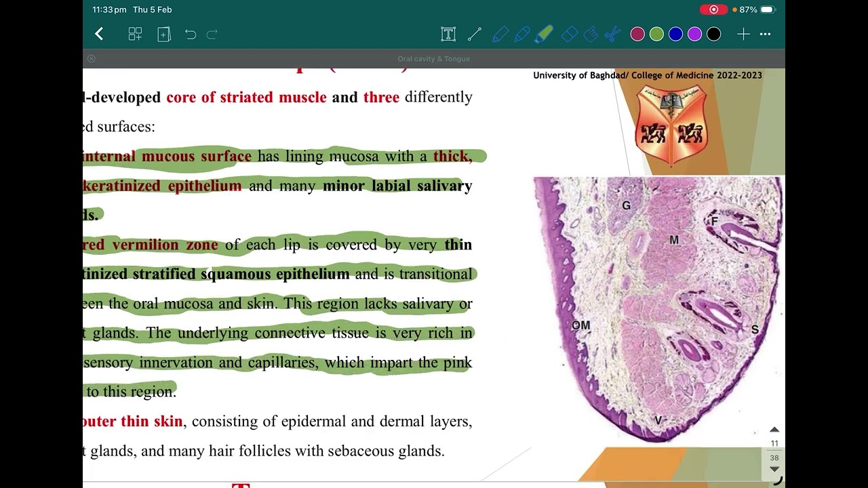The image size is (868, 488).
Task: Go back with the left chevron
Action: click(99, 34)
